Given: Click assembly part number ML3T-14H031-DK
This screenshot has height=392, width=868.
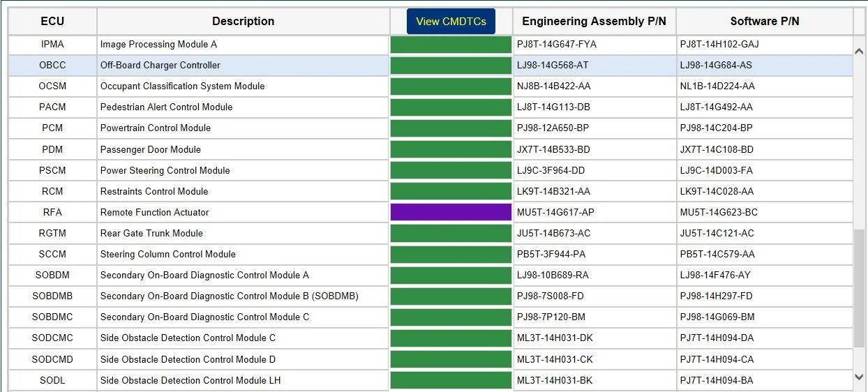Looking at the screenshot, I should point(555,338).
